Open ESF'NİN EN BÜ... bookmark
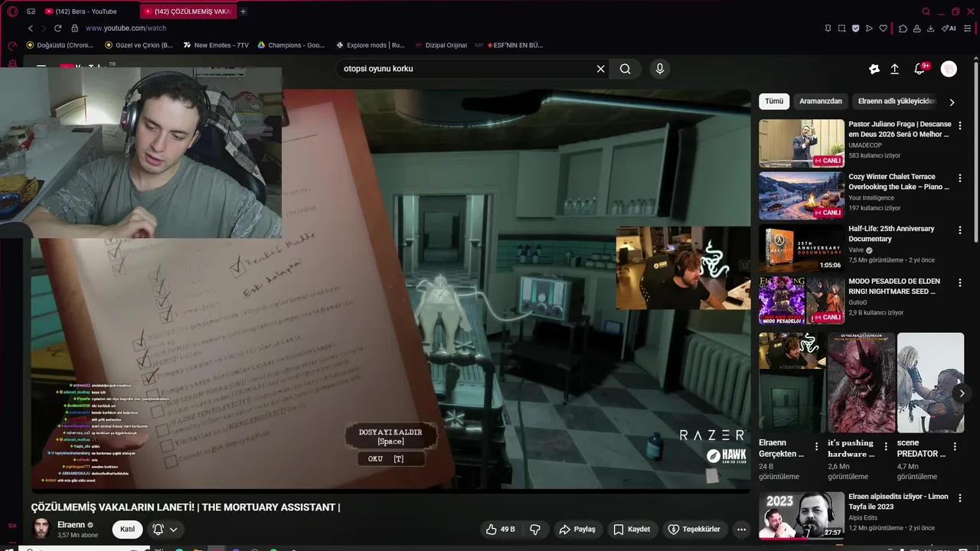980x551 pixels. (509, 45)
